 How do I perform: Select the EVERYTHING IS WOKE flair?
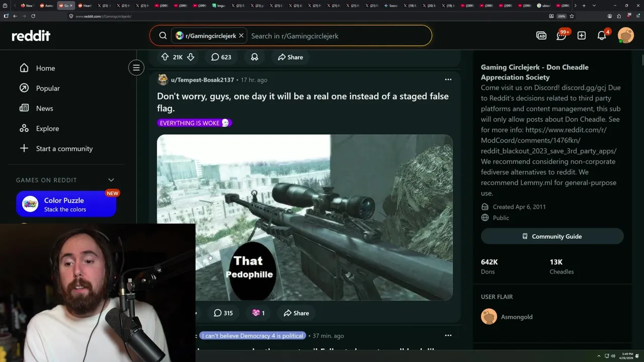(x=194, y=123)
